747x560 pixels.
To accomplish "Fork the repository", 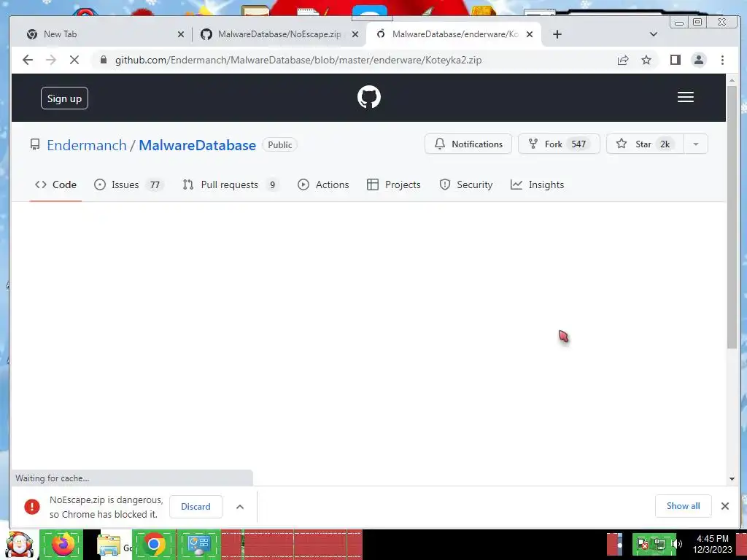I will coord(559,144).
